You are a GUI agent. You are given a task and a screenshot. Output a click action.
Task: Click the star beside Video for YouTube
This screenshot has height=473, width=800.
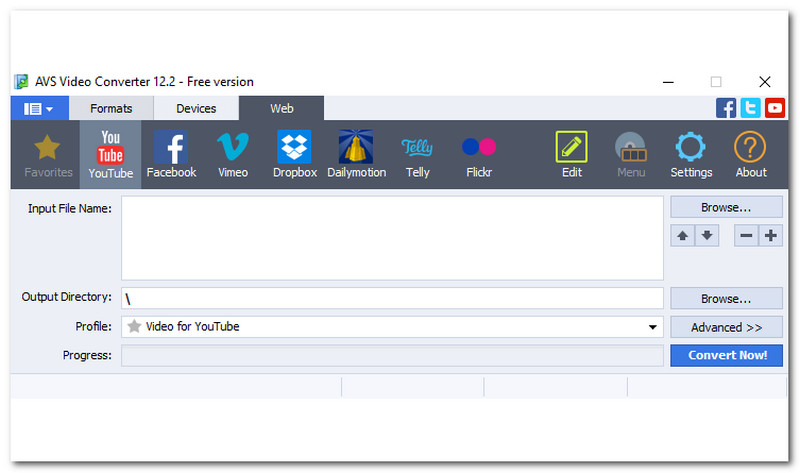(x=134, y=327)
